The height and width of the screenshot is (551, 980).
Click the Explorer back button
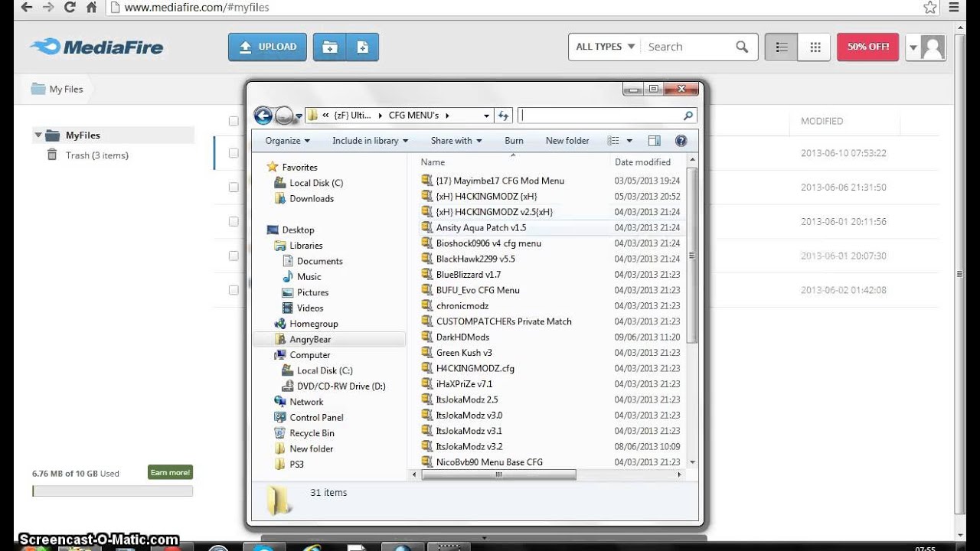coord(263,116)
